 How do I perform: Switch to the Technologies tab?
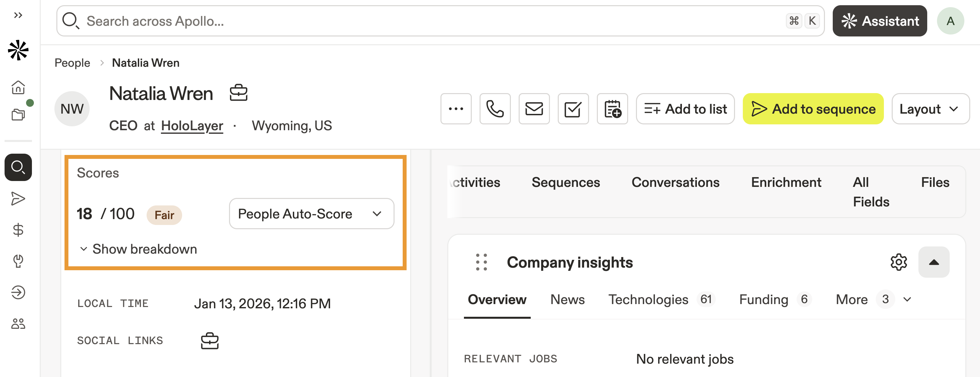click(648, 300)
